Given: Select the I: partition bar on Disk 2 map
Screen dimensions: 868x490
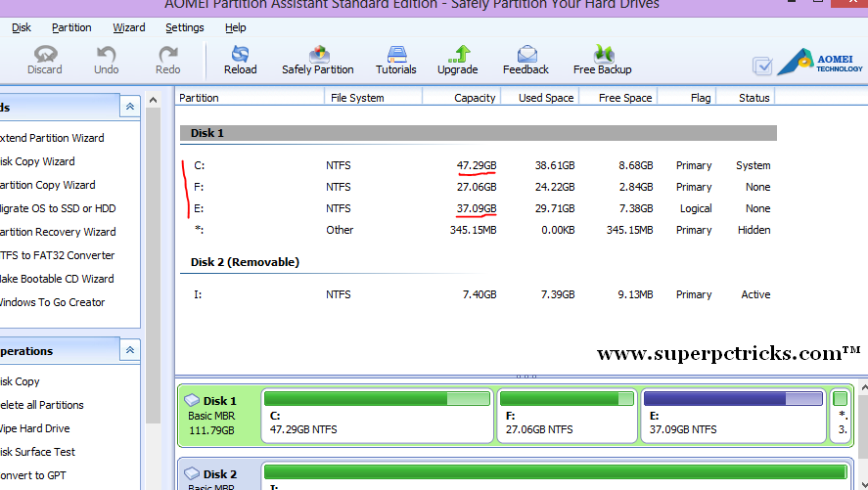Looking at the screenshot, I should tap(556, 471).
